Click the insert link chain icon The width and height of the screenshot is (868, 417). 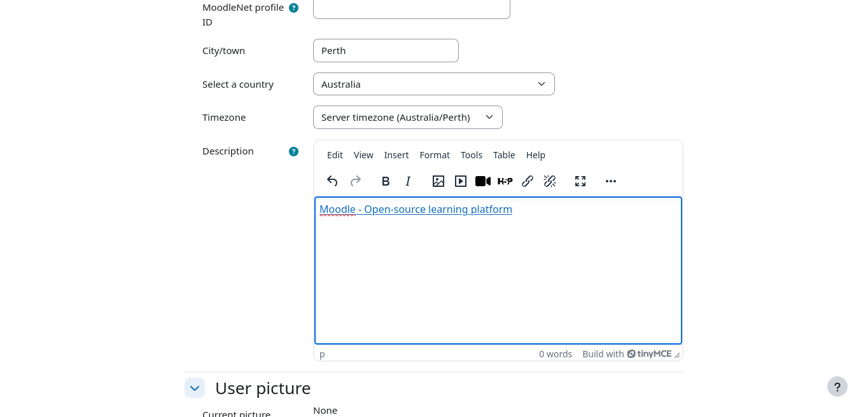[528, 181]
